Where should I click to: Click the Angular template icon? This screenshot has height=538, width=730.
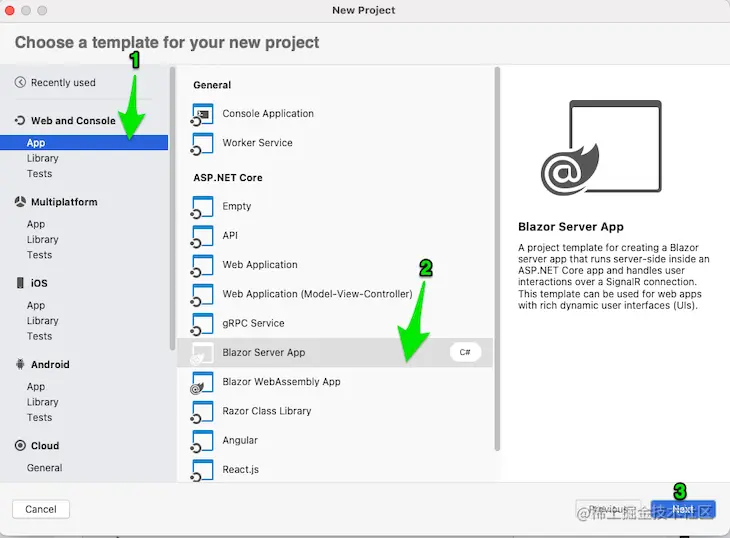pos(203,442)
